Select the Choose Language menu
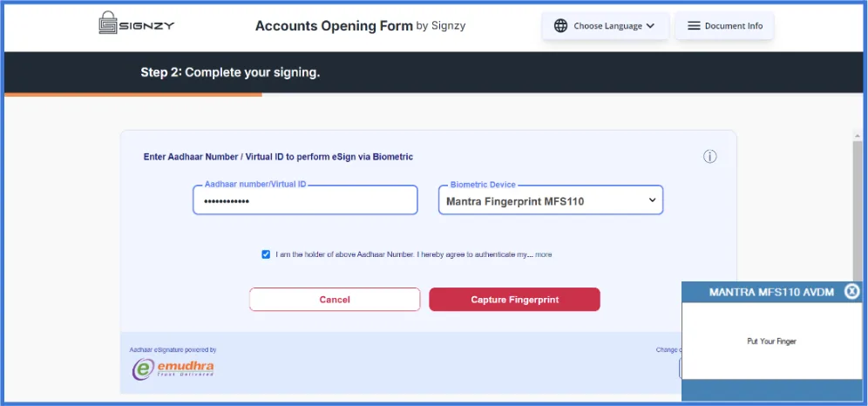 click(x=606, y=26)
